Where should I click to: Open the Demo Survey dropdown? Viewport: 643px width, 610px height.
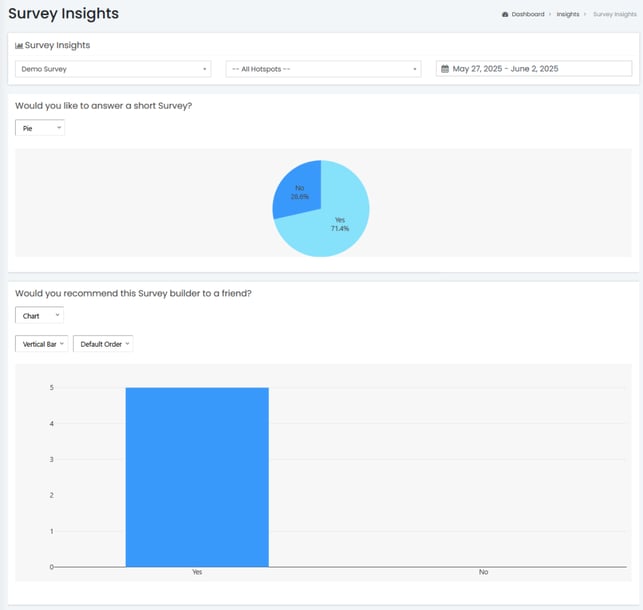click(113, 69)
